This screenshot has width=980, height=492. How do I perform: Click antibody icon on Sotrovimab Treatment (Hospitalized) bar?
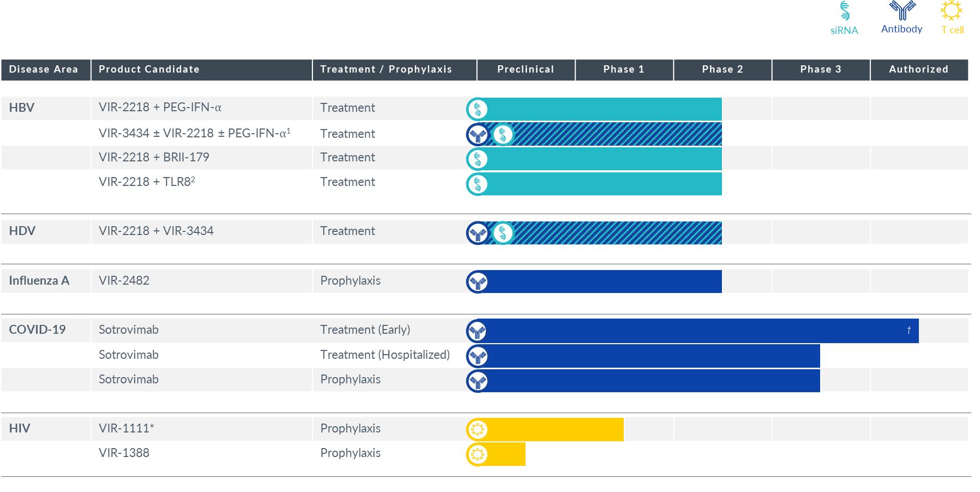(477, 356)
